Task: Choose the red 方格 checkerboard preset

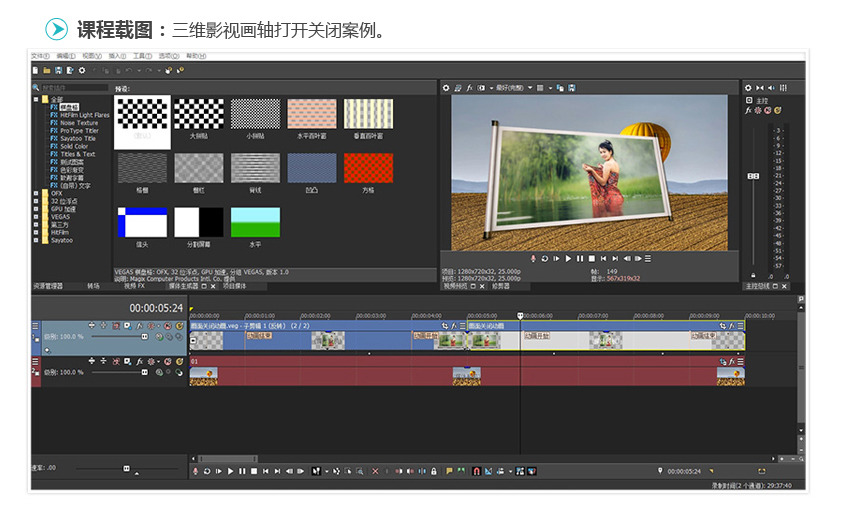Action: click(x=368, y=168)
